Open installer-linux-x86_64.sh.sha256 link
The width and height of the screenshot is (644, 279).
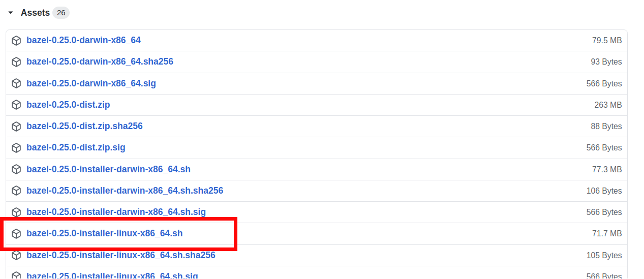coord(121,255)
